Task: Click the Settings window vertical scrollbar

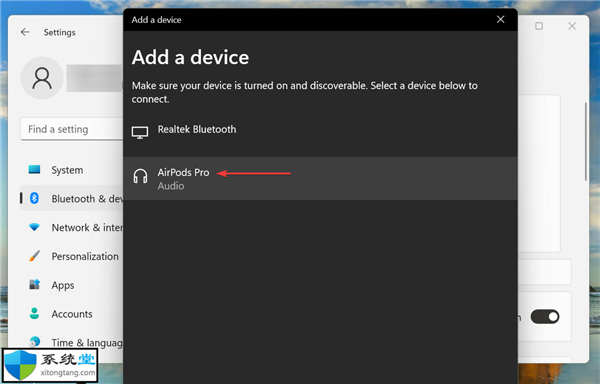Action: [x=585, y=142]
